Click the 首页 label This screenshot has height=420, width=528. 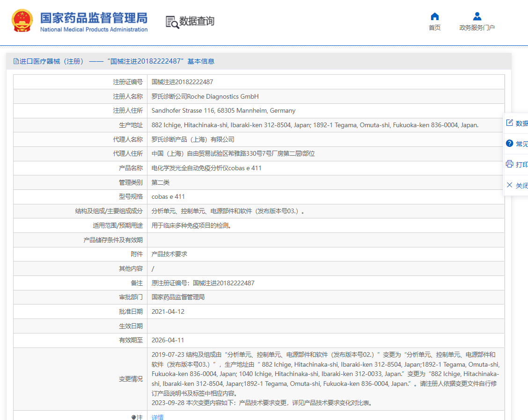point(435,28)
